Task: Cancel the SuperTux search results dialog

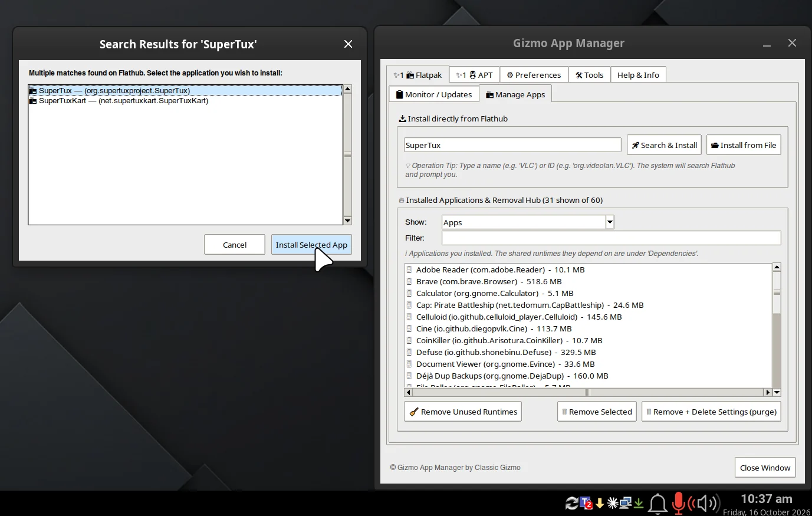Action: tap(235, 245)
